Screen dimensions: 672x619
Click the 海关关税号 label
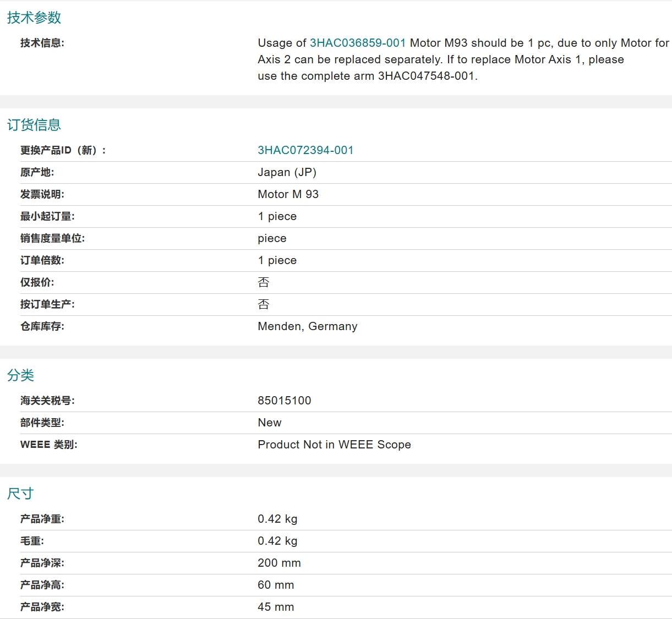pos(47,401)
